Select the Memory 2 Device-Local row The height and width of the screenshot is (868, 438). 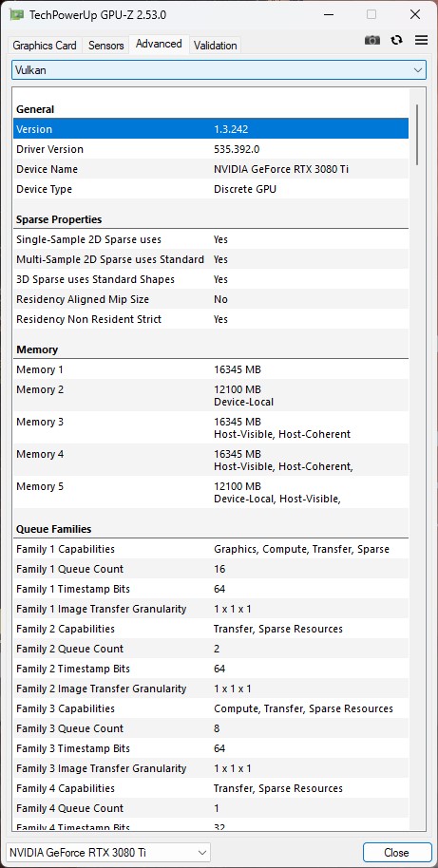tap(211, 395)
